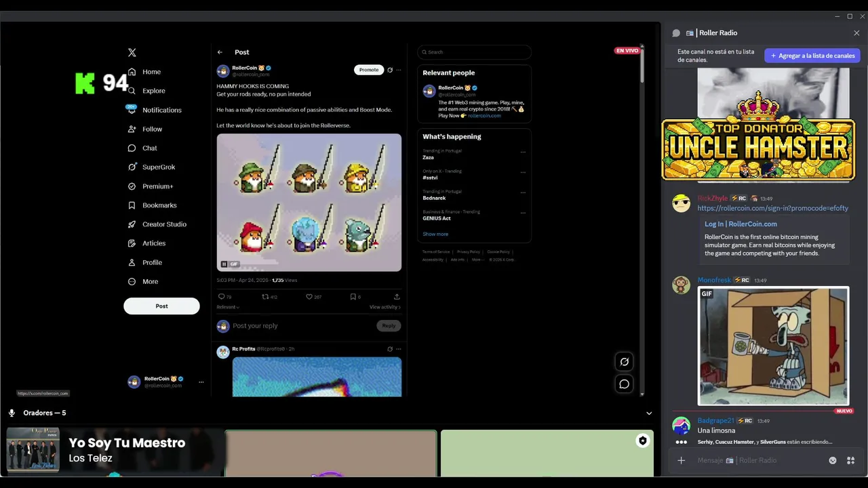The image size is (868, 488).
Task: Open the RollerCoin tweet's more options menu
Action: (399, 70)
